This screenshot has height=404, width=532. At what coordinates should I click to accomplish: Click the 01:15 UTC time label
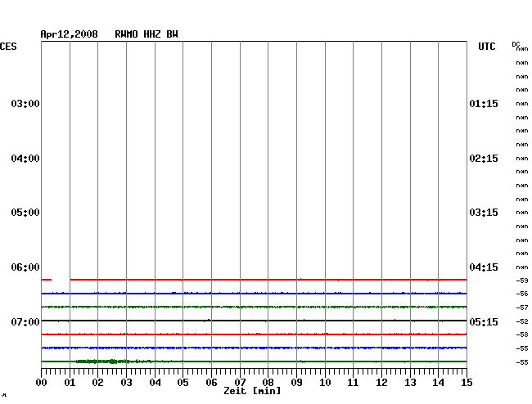coord(484,103)
